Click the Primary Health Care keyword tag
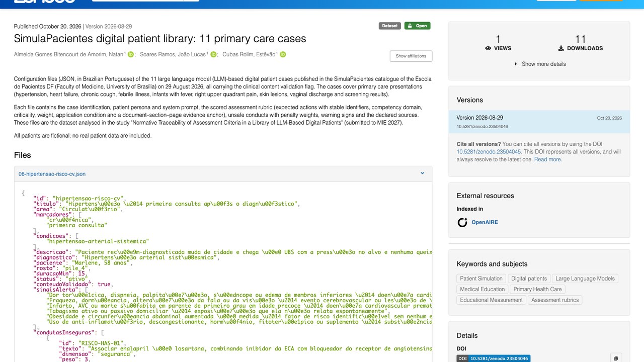 [x=537, y=289]
